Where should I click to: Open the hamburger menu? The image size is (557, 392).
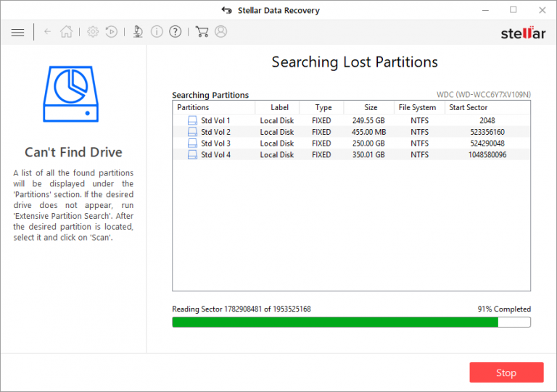[x=17, y=33]
